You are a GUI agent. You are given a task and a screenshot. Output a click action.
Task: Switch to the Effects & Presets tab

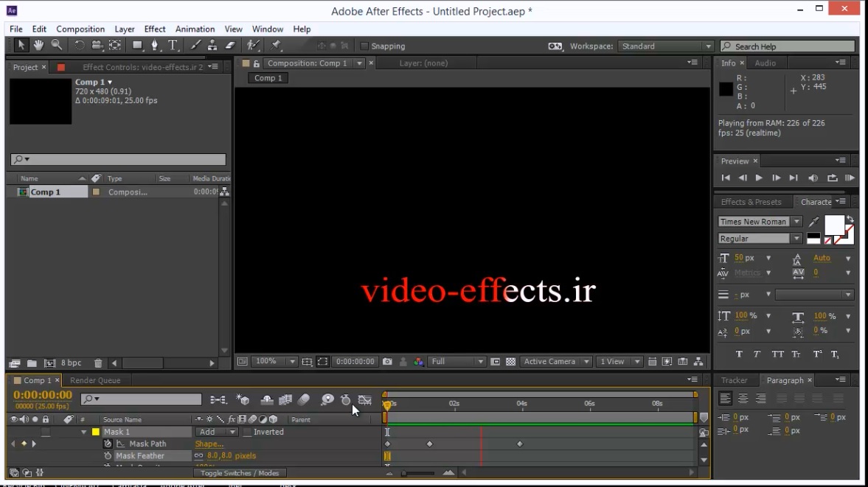click(751, 203)
